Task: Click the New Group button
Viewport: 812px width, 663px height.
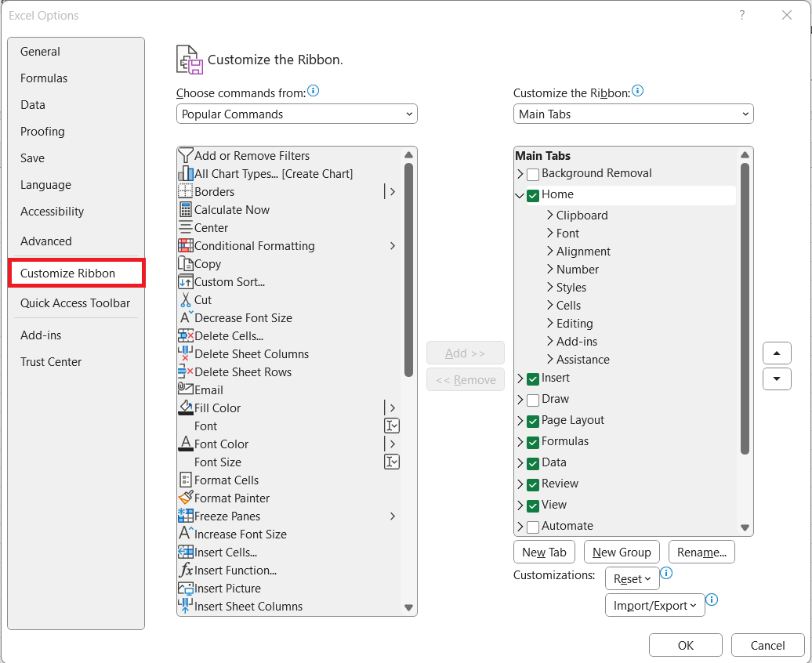Action: (622, 552)
